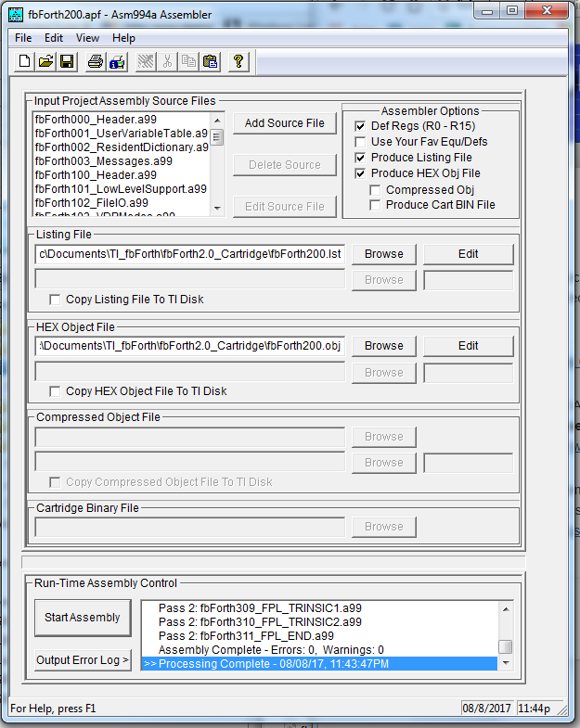Click the source file list scrollbar thumb
580x728 pixels.
(217, 137)
